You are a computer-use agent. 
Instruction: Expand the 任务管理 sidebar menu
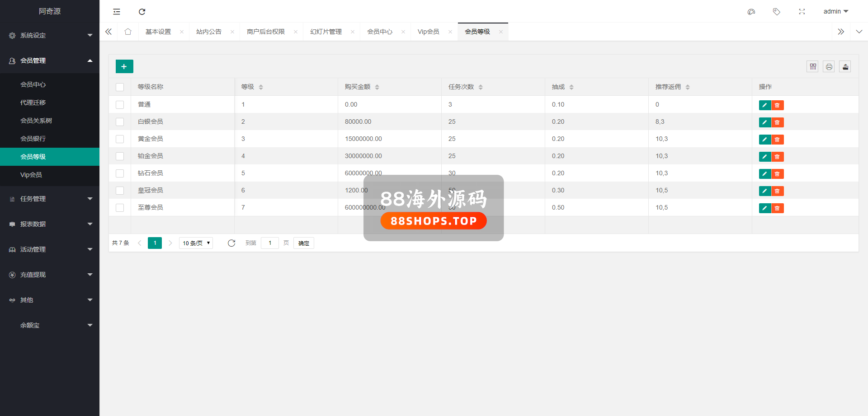click(x=50, y=199)
